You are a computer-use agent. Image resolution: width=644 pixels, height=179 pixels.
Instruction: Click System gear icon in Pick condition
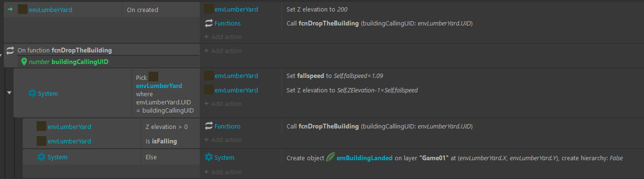point(32,93)
